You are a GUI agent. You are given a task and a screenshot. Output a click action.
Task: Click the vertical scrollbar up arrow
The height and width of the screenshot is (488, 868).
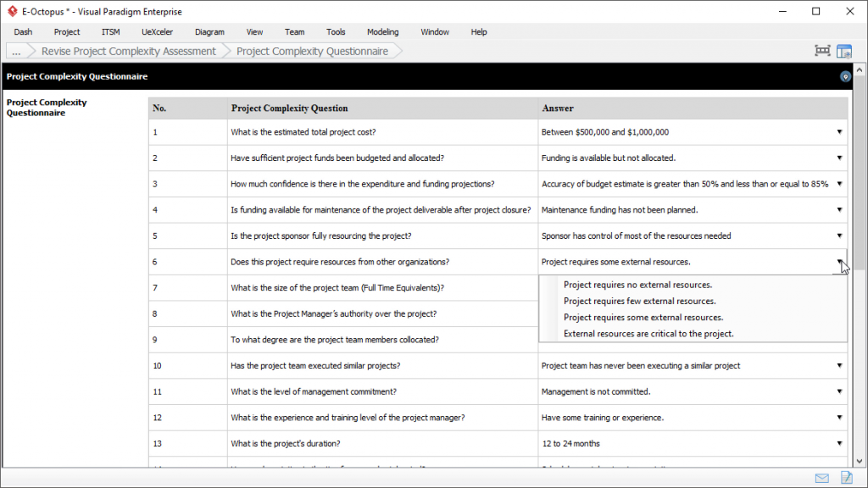point(860,69)
